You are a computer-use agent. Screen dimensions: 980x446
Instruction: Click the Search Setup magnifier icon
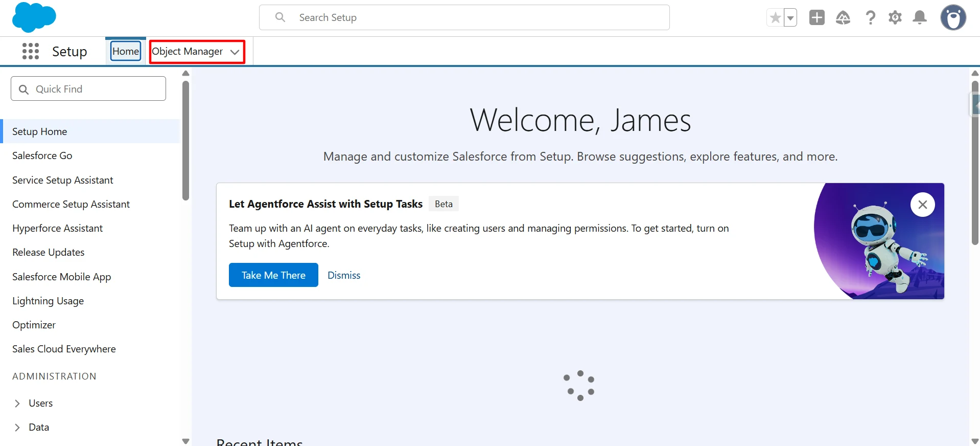[x=280, y=17]
